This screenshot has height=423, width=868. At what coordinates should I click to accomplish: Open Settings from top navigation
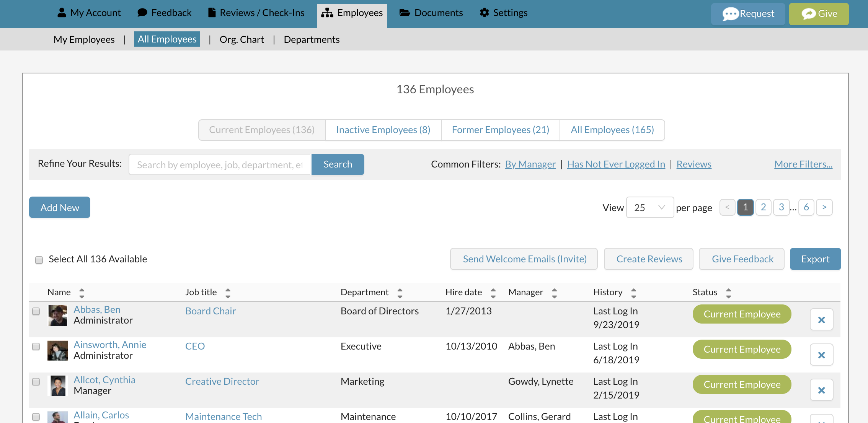click(x=503, y=13)
